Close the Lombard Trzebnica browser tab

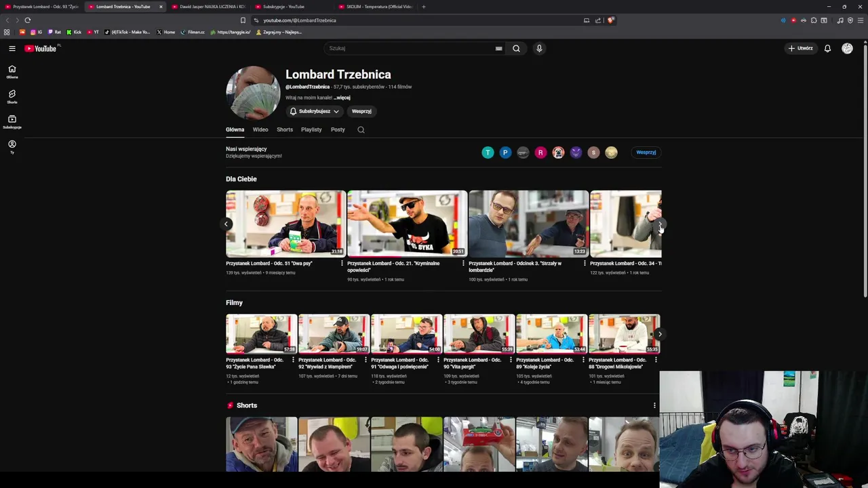point(161,7)
